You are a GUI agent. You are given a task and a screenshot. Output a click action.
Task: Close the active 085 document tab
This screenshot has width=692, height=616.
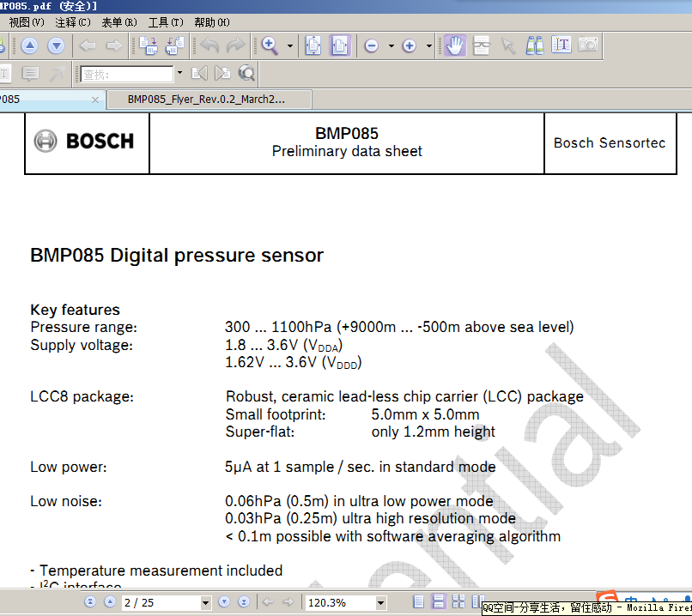pyautogui.click(x=95, y=100)
